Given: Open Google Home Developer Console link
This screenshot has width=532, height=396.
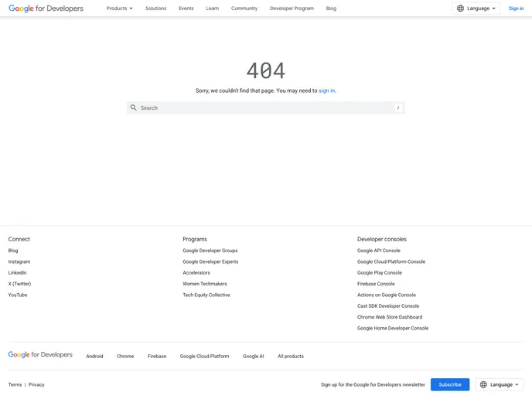Looking at the screenshot, I should [x=393, y=328].
